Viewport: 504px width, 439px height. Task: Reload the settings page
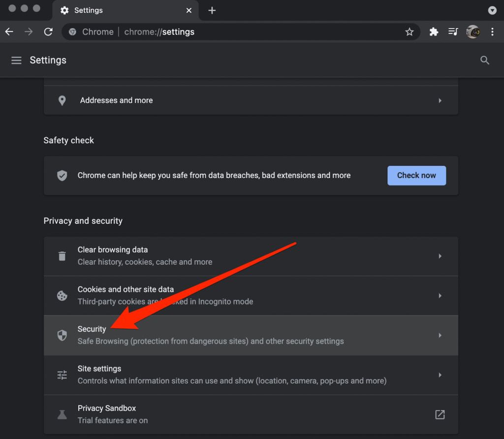pyautogui.click(x=48, y=32)
